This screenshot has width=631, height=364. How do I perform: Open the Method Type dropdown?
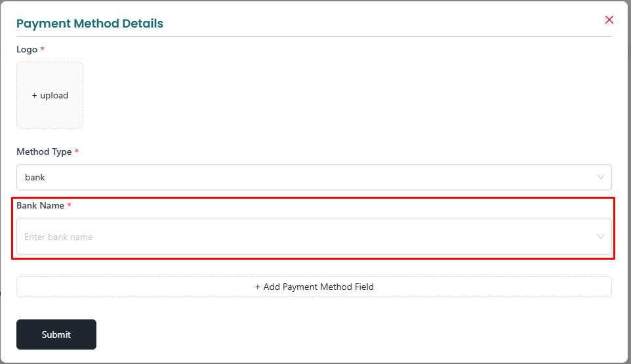(x=314, y=177)
